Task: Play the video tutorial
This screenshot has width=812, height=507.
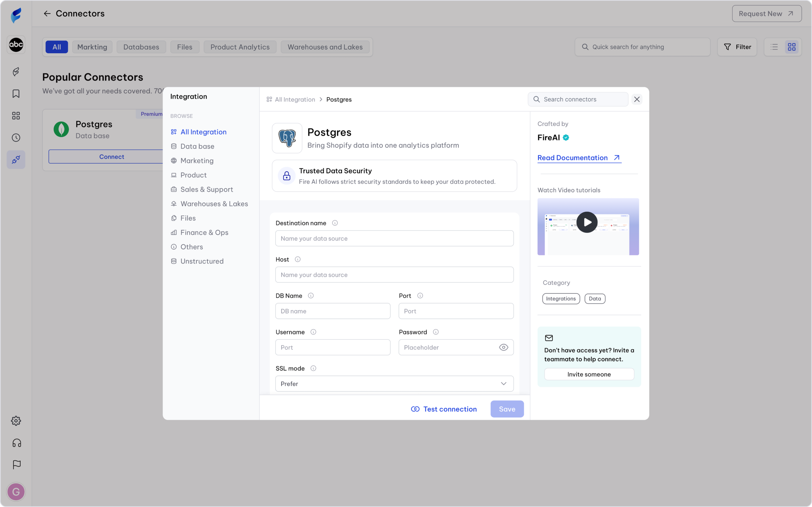Action: click(586, 222)
